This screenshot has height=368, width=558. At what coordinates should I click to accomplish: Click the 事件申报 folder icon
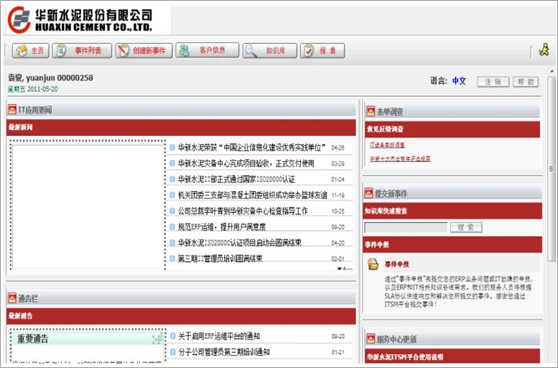coord(373,264)
